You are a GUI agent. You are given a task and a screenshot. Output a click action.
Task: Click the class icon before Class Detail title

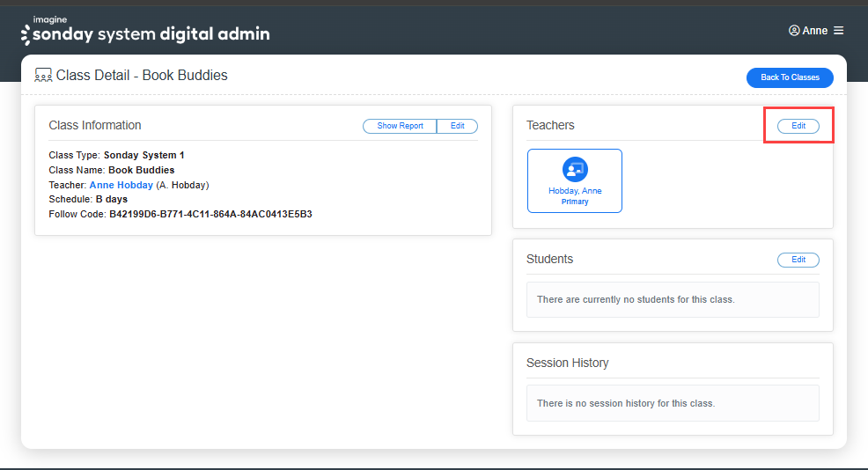click(43, 76)
